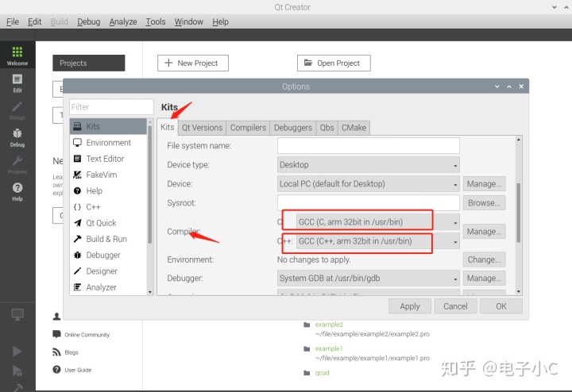
Task: Select Designer category
Action: point(108,271)
